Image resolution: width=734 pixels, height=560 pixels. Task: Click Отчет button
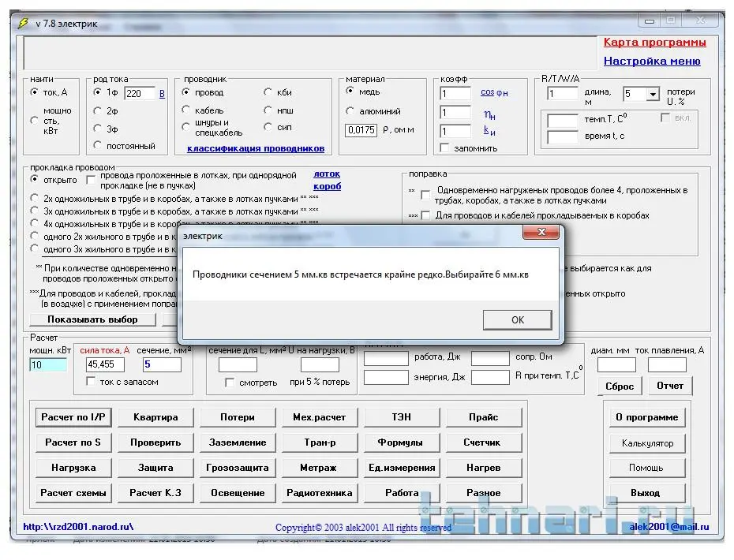(x=670, y=386)
